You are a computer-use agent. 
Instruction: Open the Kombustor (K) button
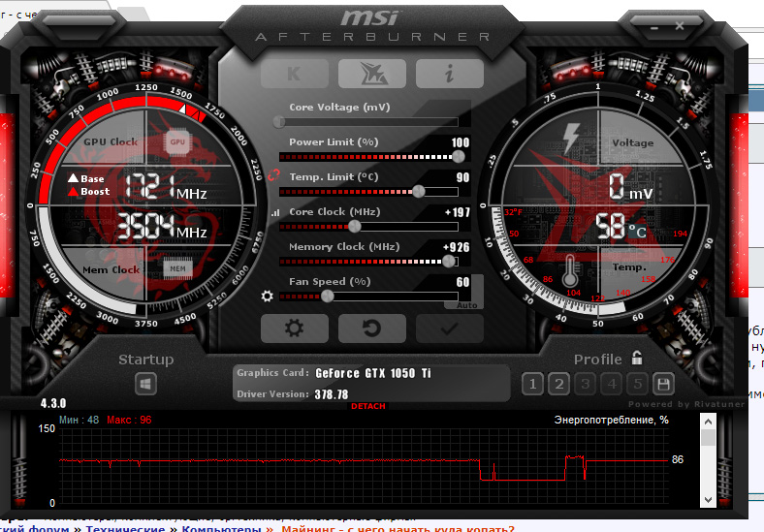click(x=295, y=74)
